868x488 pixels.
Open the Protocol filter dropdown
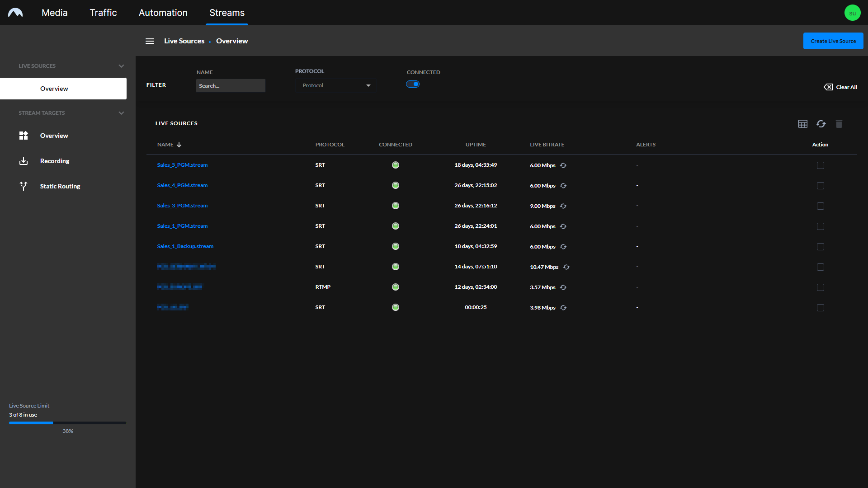coord(335,85)
